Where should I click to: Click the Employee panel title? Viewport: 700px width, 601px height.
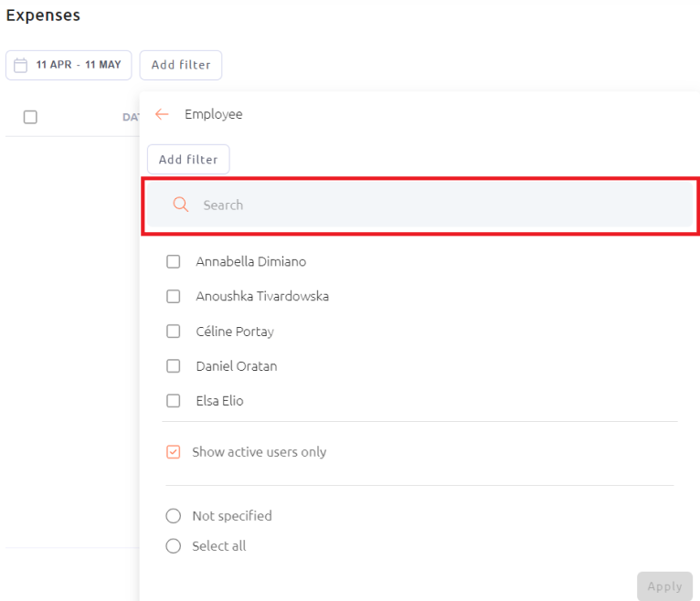[214, 115]
